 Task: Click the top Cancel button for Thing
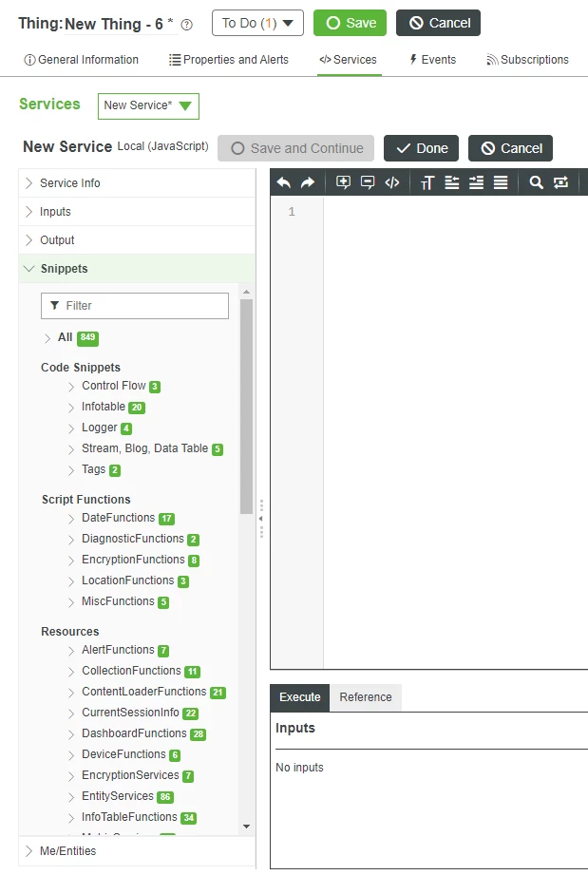pyautogui.click(x=439, y=23)
